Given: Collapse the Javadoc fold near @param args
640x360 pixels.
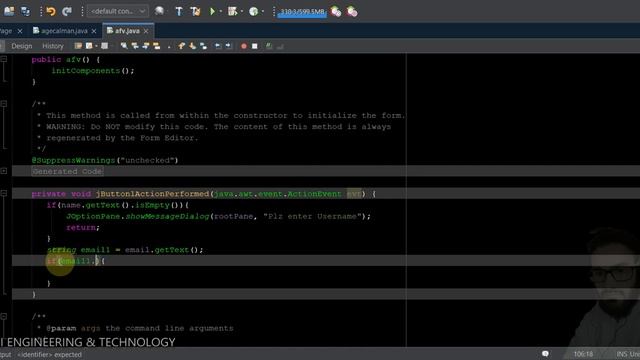Looking at the screenshot, I should click(4, 316).
